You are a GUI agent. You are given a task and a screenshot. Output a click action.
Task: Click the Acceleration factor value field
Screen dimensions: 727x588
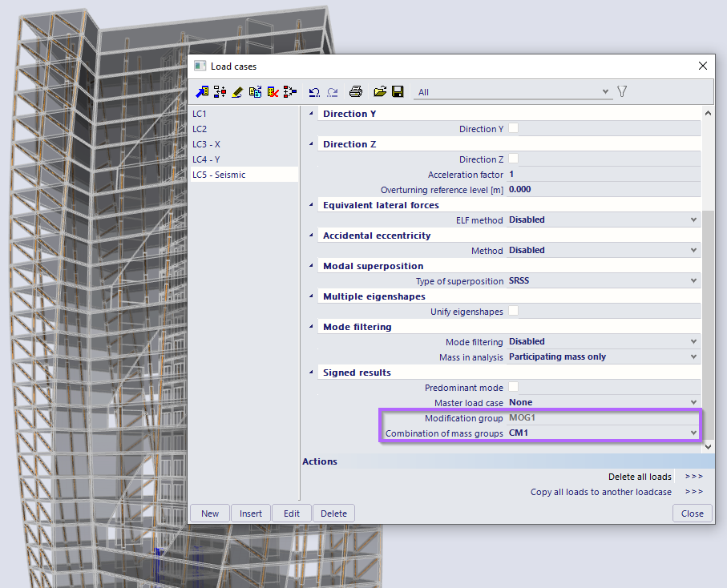(x=604, y=174)
